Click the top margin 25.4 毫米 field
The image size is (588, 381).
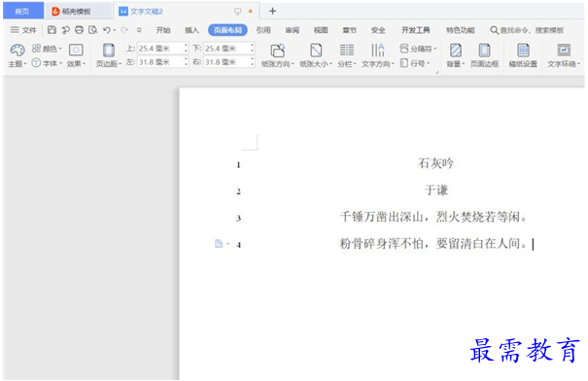pyautogui.click(x=159, y=49)
